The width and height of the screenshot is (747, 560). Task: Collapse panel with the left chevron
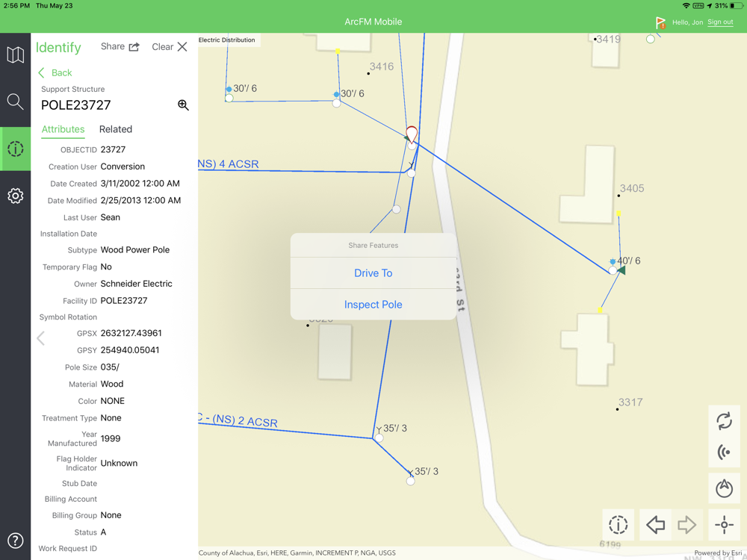41,338
